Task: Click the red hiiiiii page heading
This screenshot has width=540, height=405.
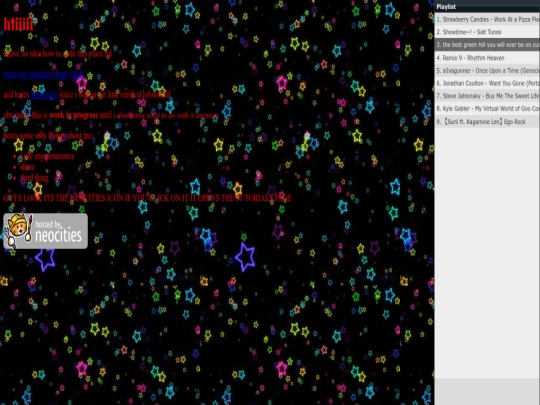Action: pos(18,24)
